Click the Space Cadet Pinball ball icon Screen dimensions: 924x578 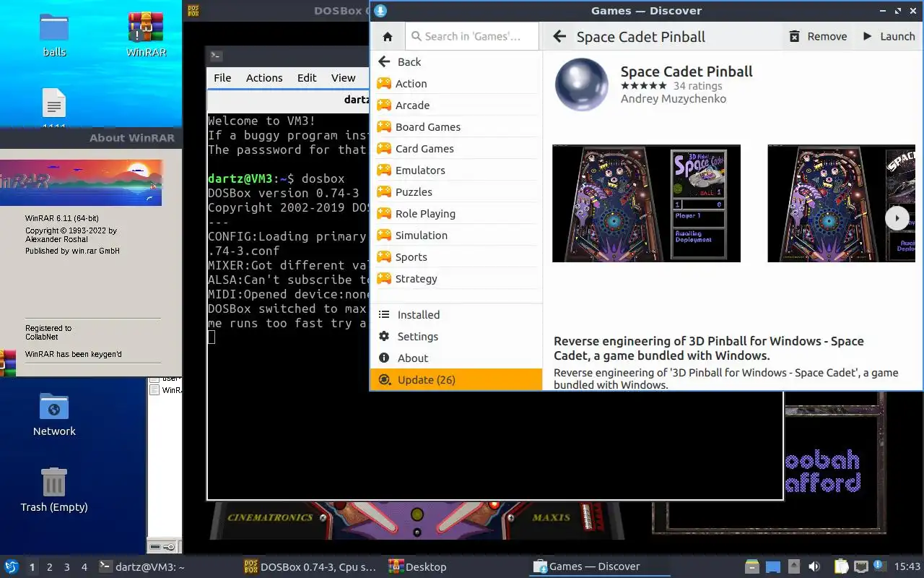click(581, 85)
